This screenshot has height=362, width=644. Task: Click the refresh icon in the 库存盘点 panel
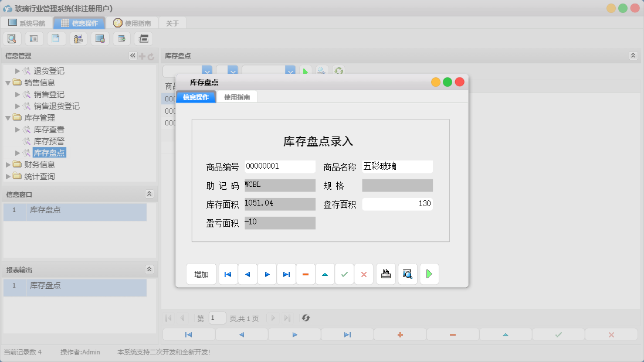(338, 71)
